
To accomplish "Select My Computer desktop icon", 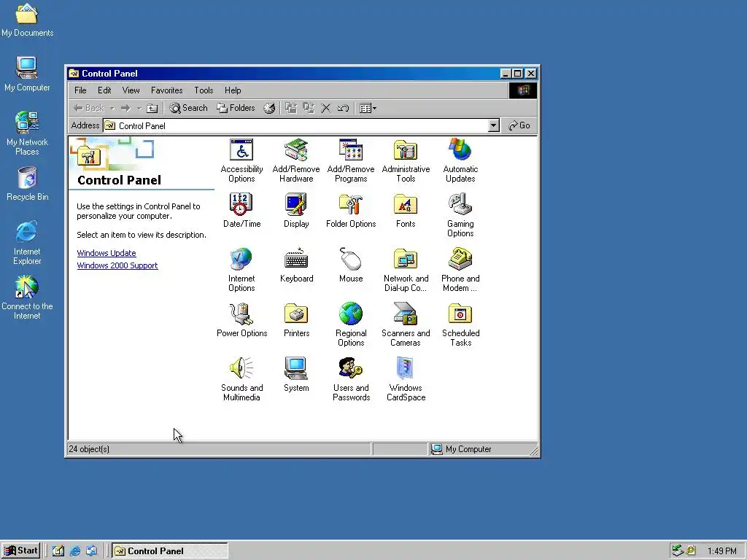I will tap(27, 74).
